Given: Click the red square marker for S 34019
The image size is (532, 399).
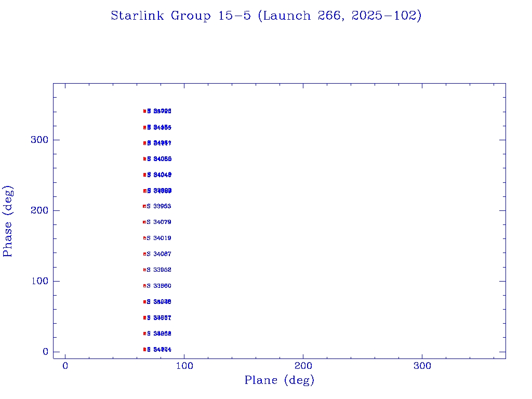Looking at the screenshot, I should coord(144,238).
